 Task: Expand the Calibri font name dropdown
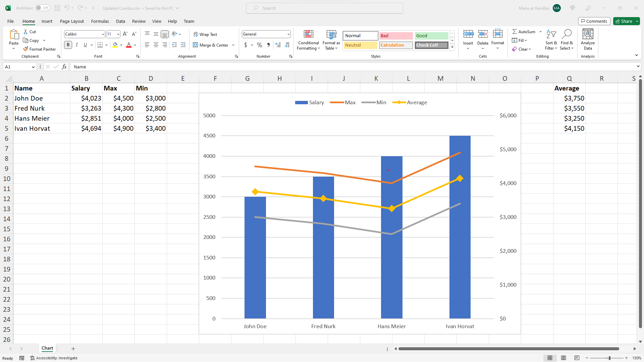point(103,34)
